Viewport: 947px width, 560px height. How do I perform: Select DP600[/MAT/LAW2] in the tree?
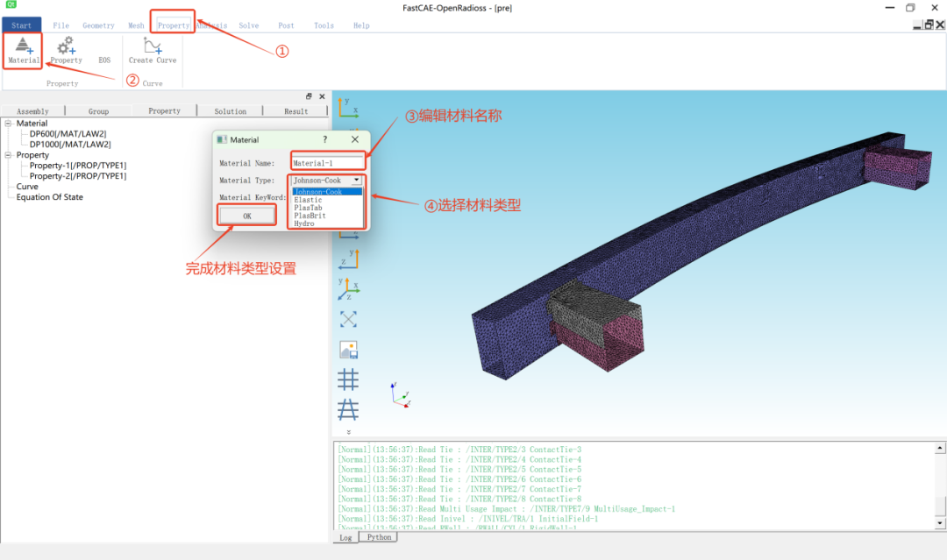[68, 134]
